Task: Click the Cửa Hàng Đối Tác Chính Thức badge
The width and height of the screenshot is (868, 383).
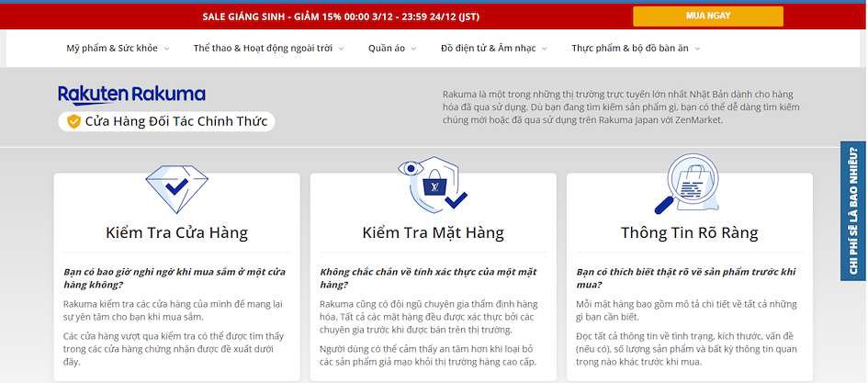Action: [166, 121]
